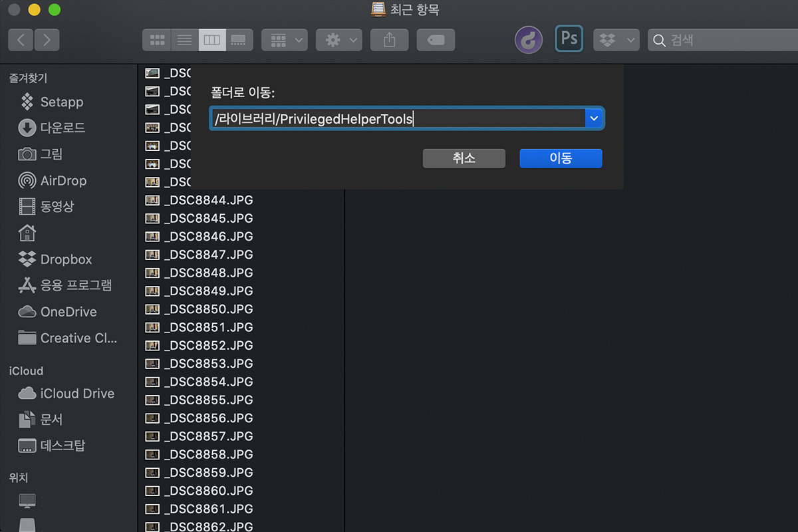
Task: Open the action gear menu
Action: point(338,40)
